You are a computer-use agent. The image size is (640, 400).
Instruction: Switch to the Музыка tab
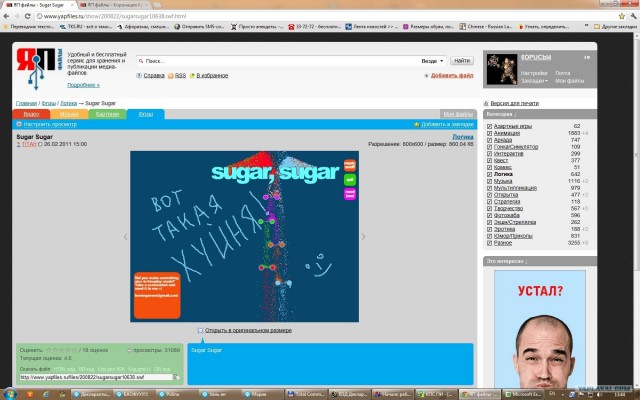(69, 114)
